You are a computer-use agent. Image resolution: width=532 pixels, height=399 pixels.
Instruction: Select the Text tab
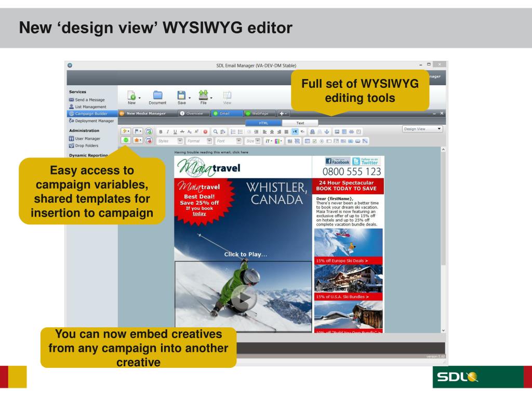tap(300, 123)
